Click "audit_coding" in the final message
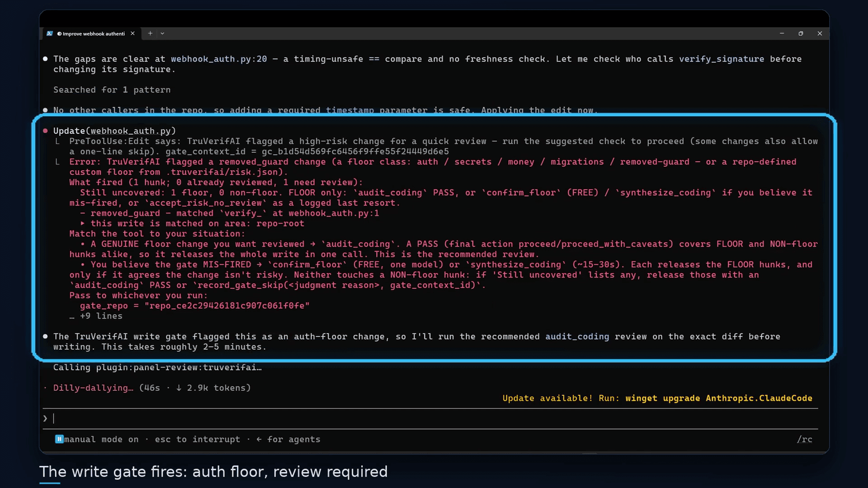This screenshot has height=488, width=868. (577, 337)
